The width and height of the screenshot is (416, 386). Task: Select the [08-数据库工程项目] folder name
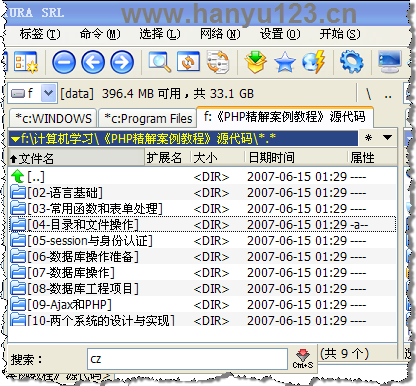83,289
